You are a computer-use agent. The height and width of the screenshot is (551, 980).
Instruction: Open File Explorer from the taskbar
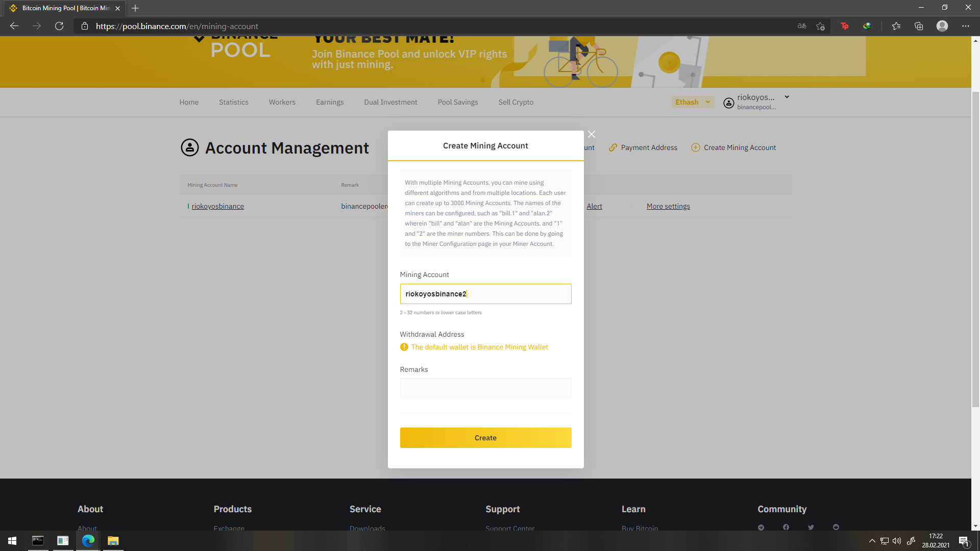point(113,541)
